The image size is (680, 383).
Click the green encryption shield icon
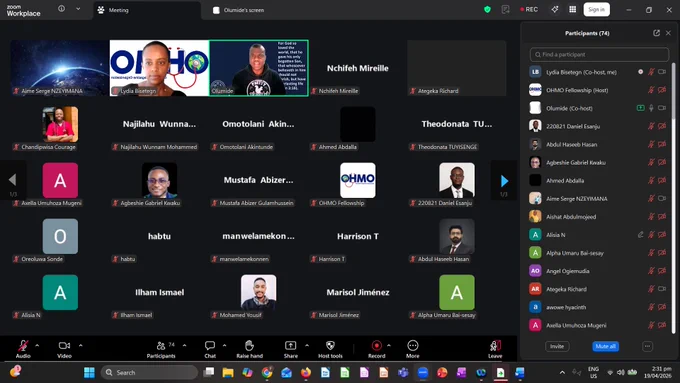click(487, 10)
